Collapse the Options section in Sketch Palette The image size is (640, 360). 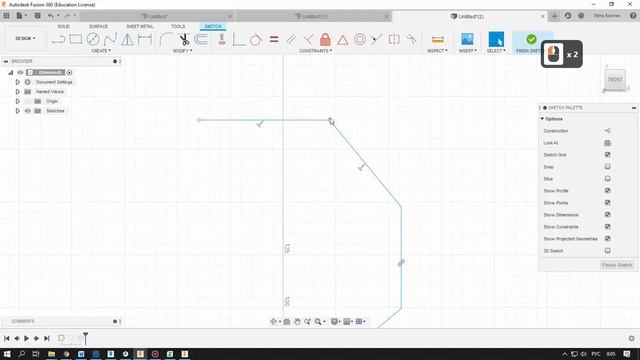pos(542,119)
